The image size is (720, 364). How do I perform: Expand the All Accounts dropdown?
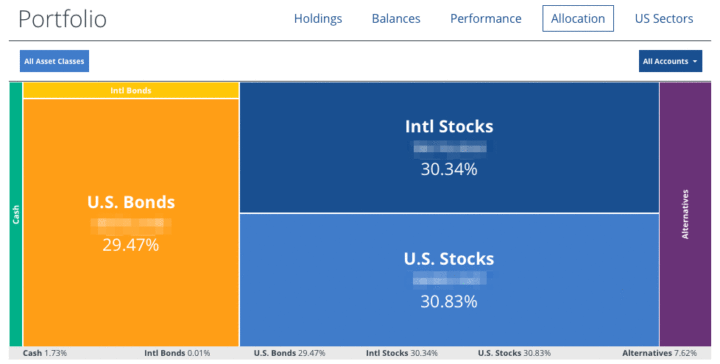tap(670, 61)
